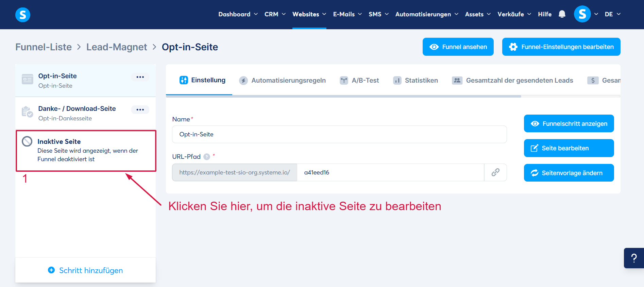Click the refresh icon in Seitenvorlage ändern button
This screenshot has height=287, width=644.
535,173
